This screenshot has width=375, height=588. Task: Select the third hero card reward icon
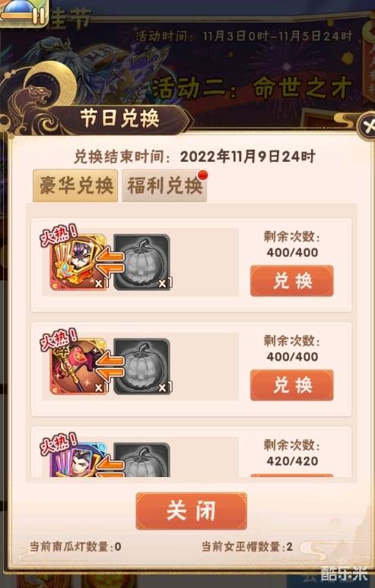pyautogui.click(x=78, y=460)
